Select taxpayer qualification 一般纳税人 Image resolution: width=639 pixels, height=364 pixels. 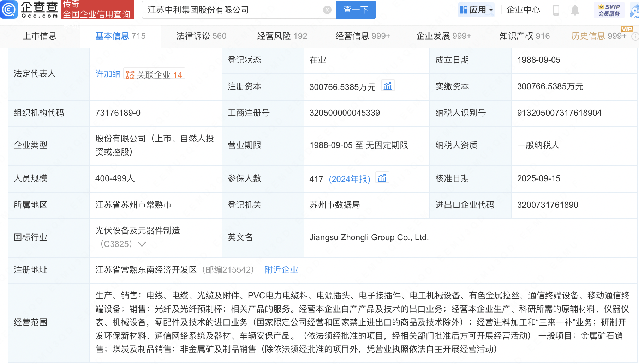[538, 145]
